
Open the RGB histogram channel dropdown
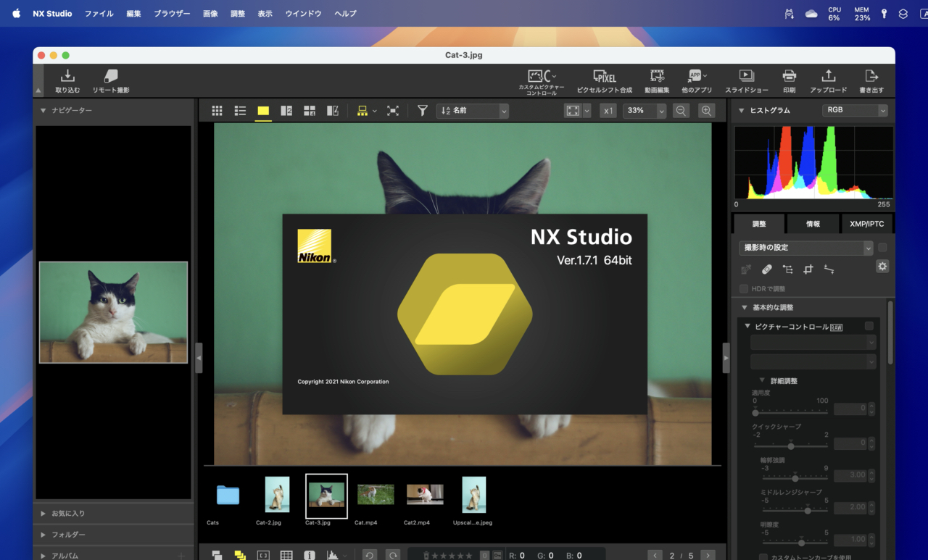[x=855, y=110]
